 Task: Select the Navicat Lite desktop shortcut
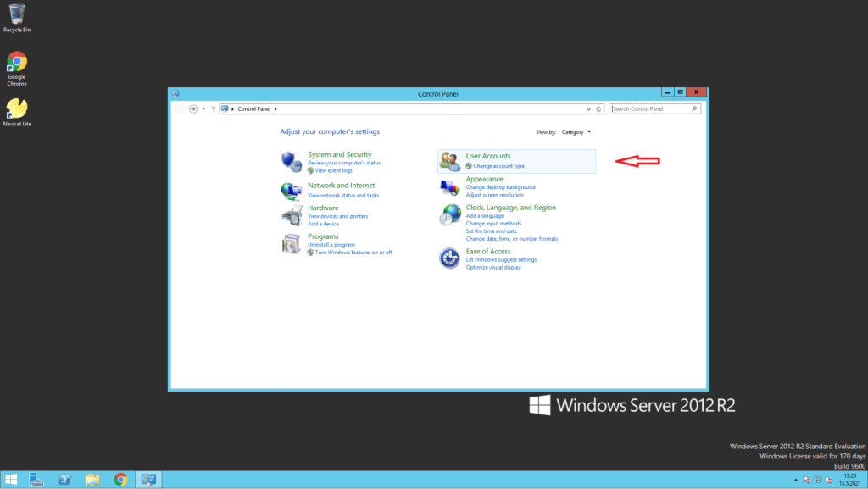pos(17,113)
